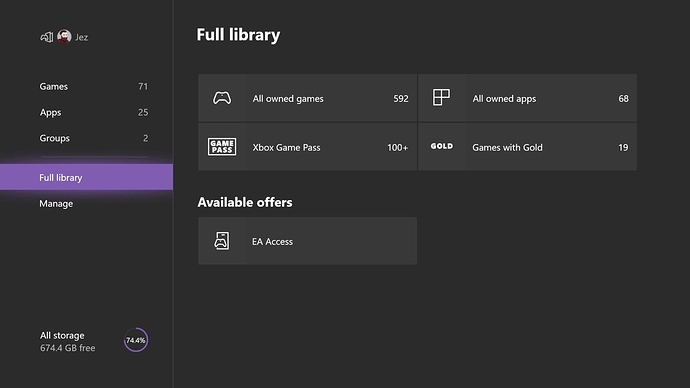Click the apps grid icon beside All owned apps

pos(441,97)
